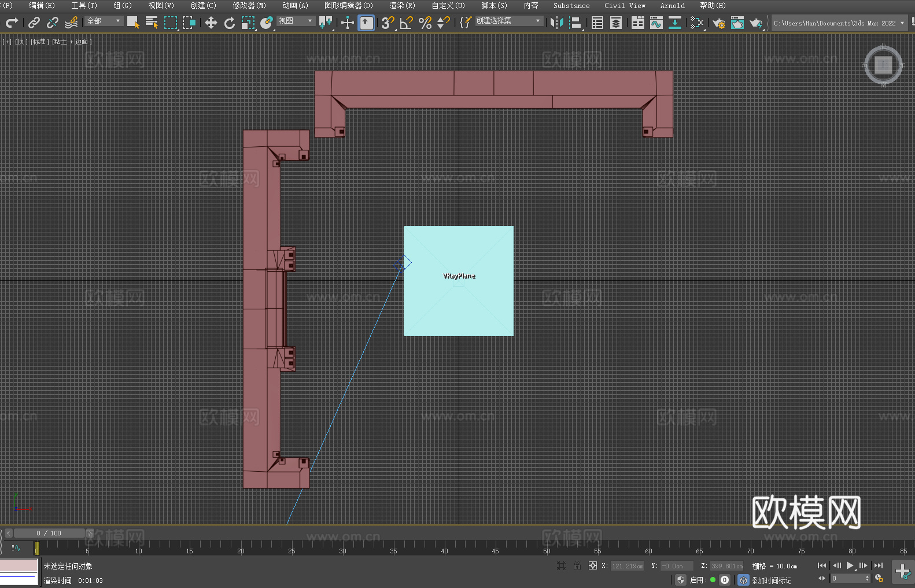The width and height of the screenshot is (915, 588).
Task: Open the 编辑(E) menu
Action: [x=42, y=5]
